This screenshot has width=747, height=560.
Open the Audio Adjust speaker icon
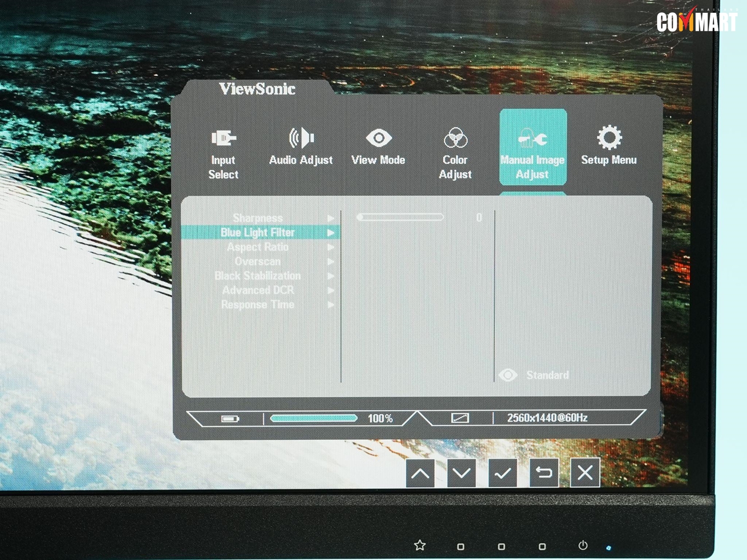click(x=301, y=138)
